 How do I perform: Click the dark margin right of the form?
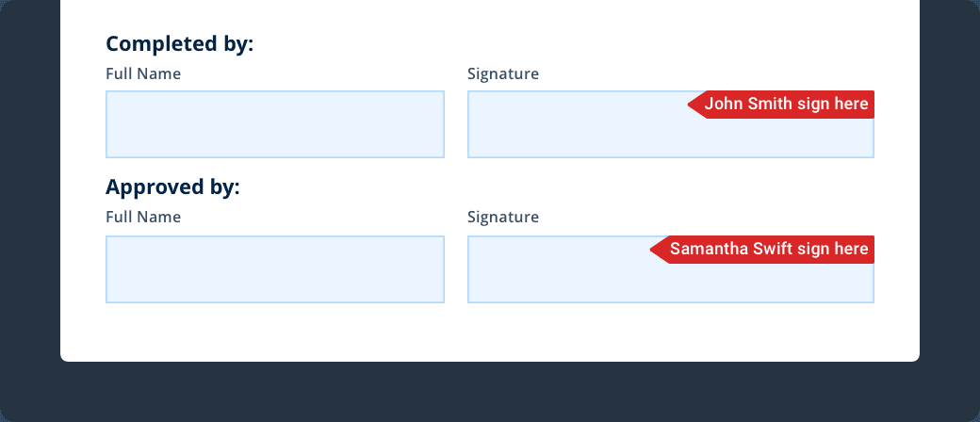[950, 188]
